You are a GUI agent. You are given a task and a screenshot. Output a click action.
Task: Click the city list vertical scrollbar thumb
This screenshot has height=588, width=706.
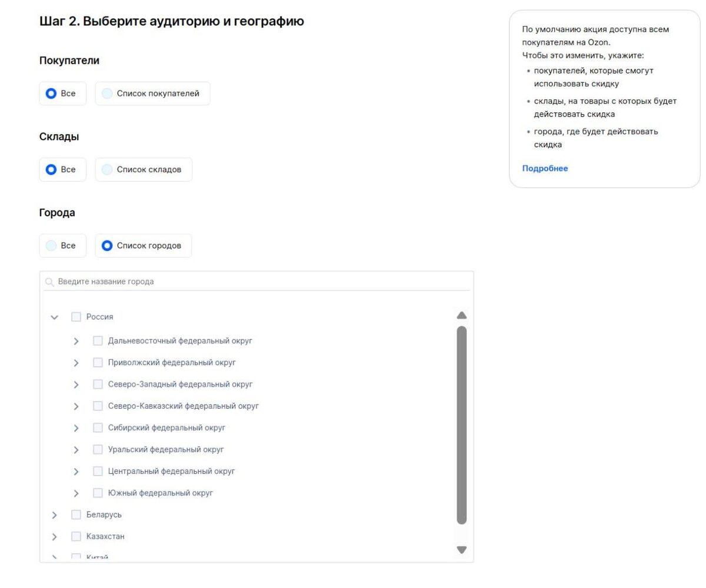pyautogui.click(x=462, y=423)
